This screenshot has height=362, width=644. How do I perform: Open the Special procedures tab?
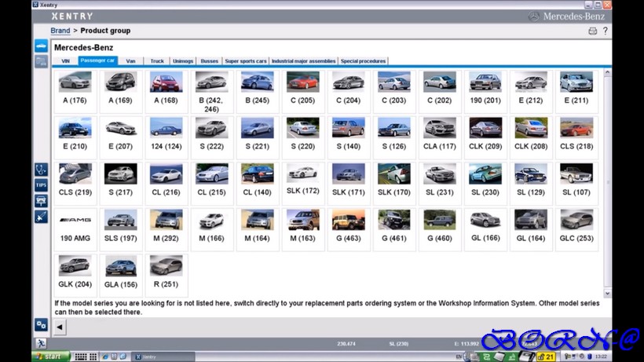tap(363, 60)
